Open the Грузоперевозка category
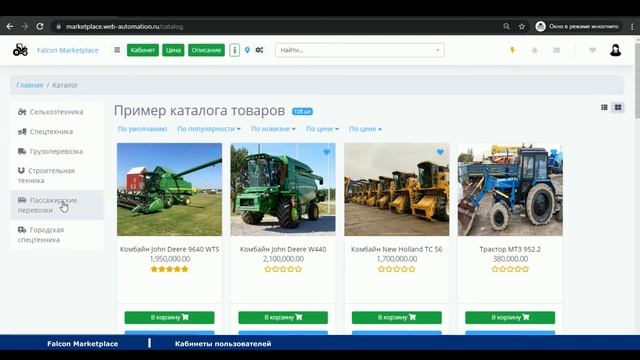640x360 pixels. pyautogui.click(x=56, y=151)
